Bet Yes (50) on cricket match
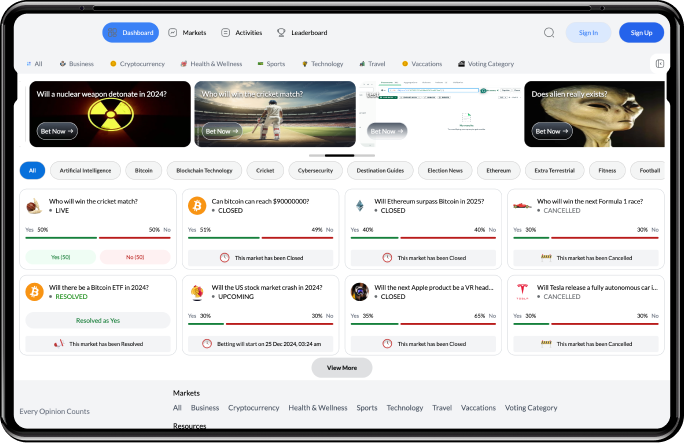Image resolution: width=684 pixels, height=443 pixels. 60,257
